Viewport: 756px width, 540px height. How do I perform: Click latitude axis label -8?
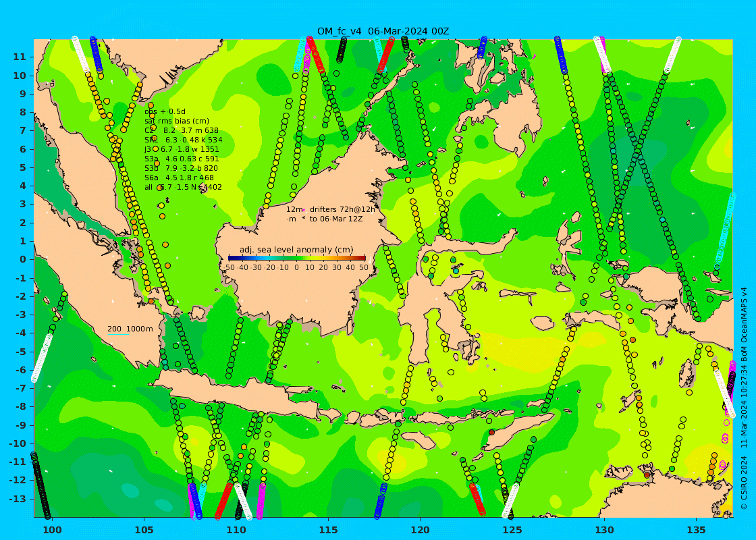[21, 407]
